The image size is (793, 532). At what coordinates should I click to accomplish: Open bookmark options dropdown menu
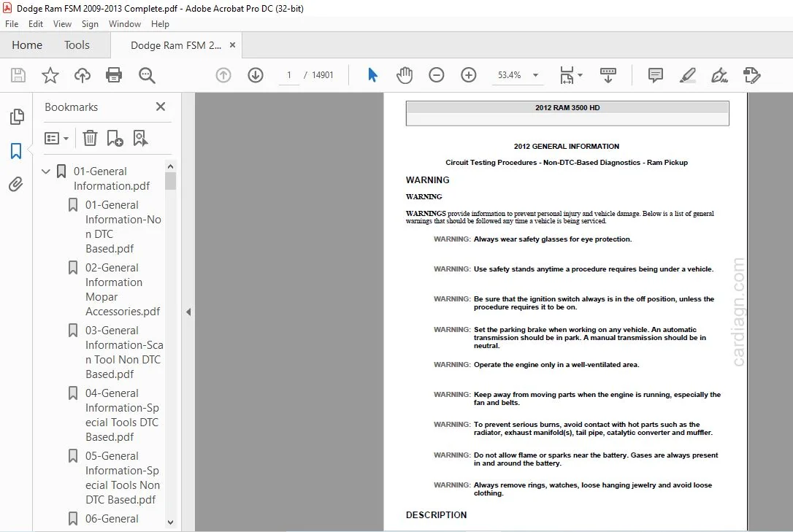pos(57,138)
